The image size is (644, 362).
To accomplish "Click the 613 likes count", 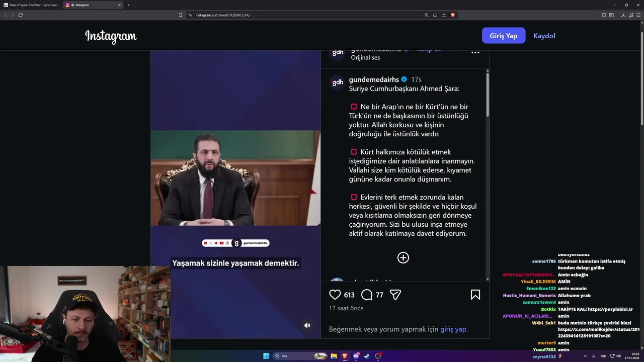I will pos(349,295).
